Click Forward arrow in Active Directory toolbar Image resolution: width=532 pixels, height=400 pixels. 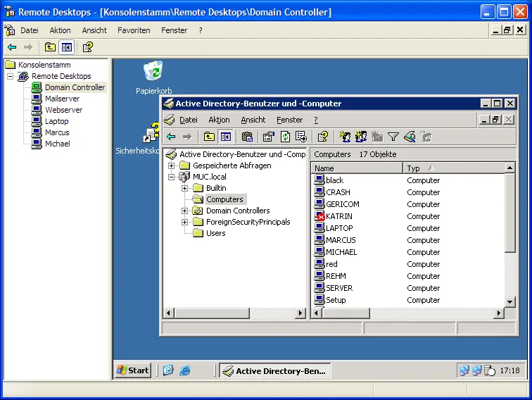tap(187, 137)
